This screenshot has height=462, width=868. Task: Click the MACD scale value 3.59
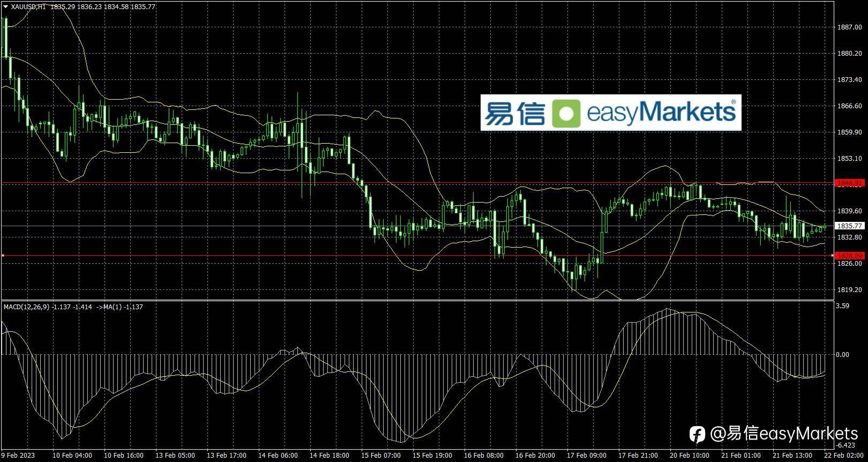[843, 307]
